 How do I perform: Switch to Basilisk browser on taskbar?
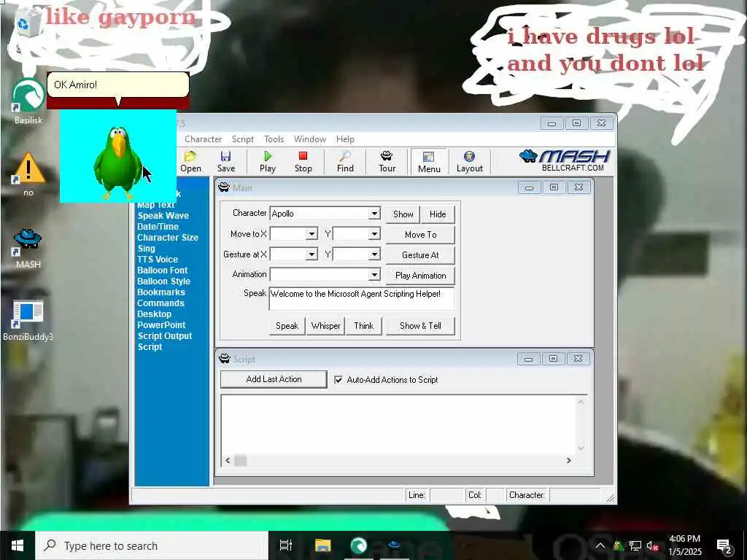pyautogui.click(x=359, y=545)
